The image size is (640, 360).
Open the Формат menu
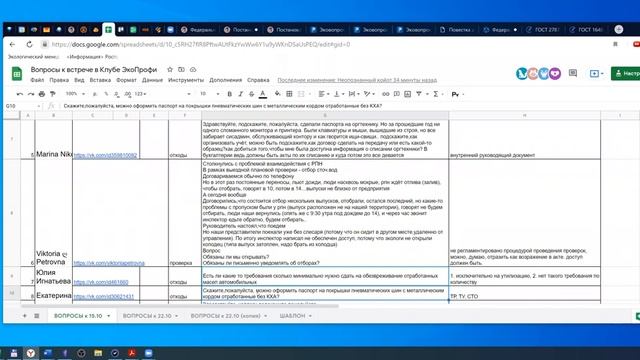[x=126, y=80]
